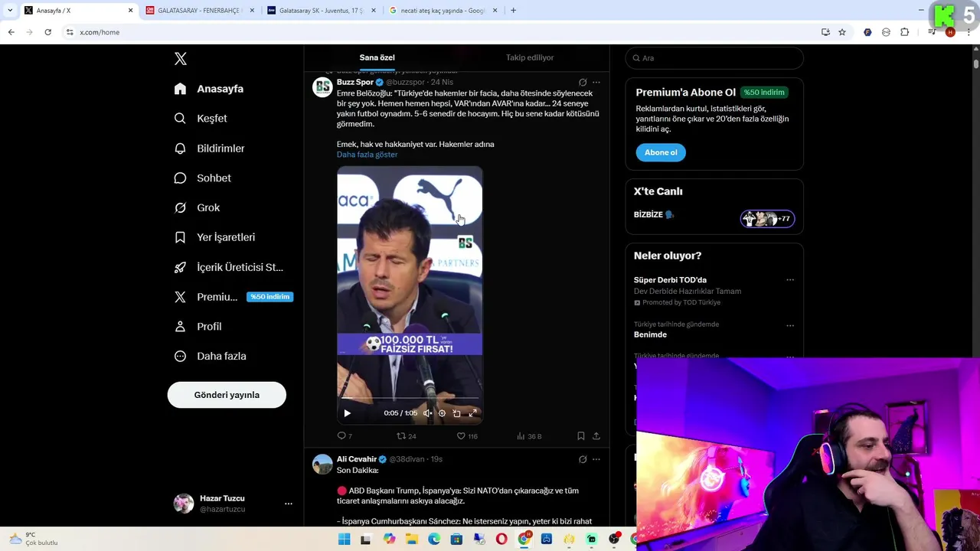
Task: Open Grok from sidebar
Action: point(197,207)
